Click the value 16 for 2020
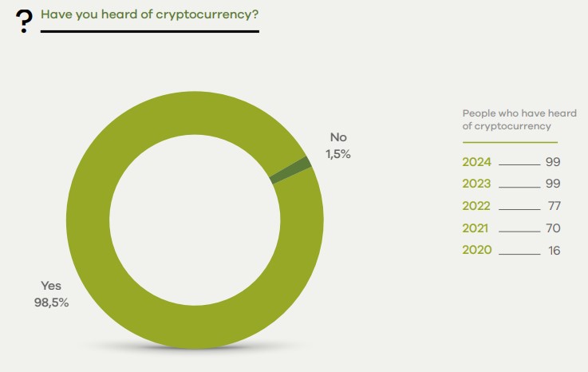 (554, 251)
